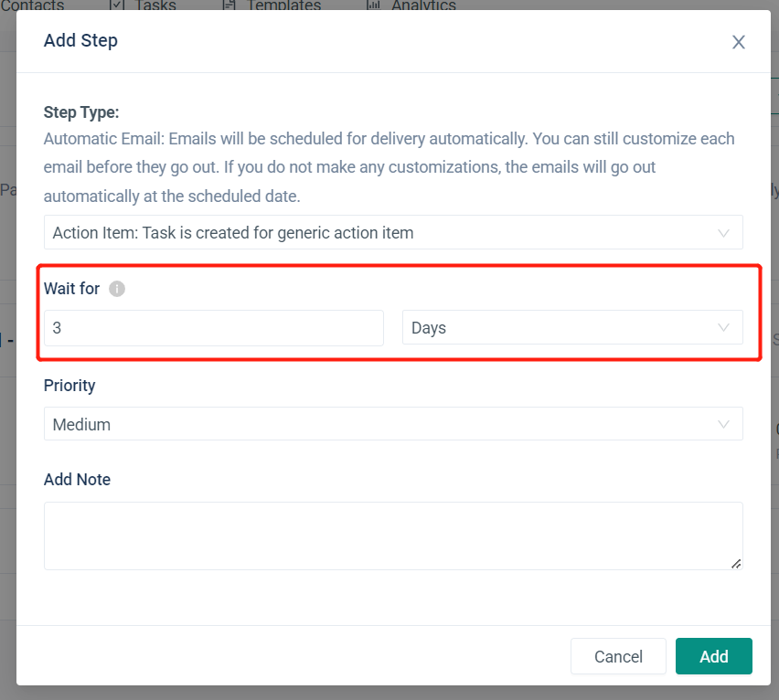Image resolution: width=779 pixels, height=700 pixels.
Task: Switch to the Contacts tab
Action: (x=33, y=5)
